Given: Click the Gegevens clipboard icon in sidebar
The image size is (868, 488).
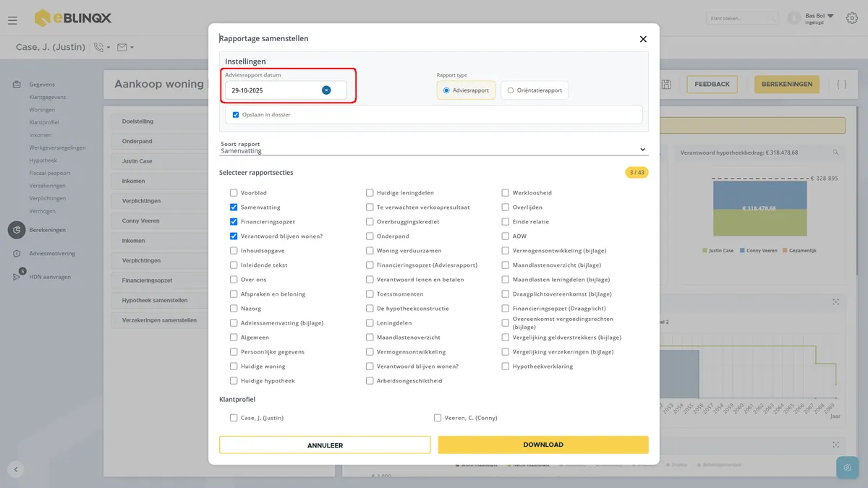Looking at the screenshot, I should [17, 85].
